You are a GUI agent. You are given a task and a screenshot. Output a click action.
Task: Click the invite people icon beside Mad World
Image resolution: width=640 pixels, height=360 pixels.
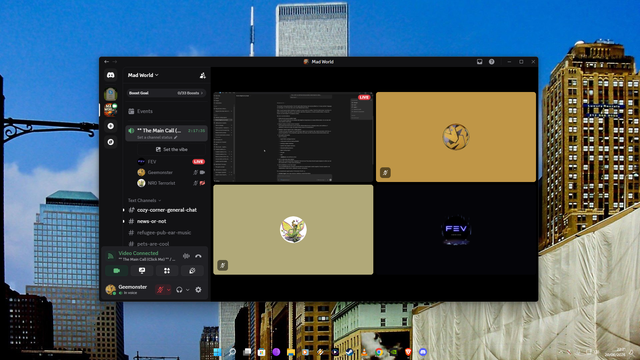pyautogui.click(x=202, y=75)
